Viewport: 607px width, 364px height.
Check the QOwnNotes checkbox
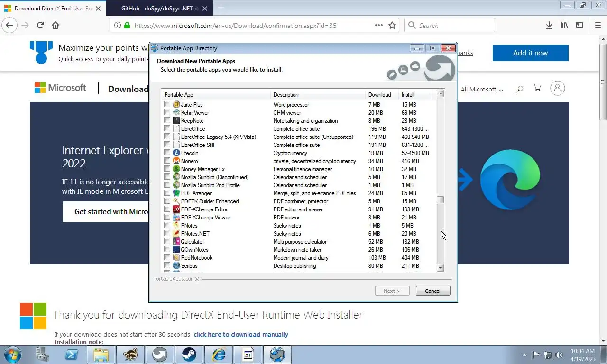[167, 250]
